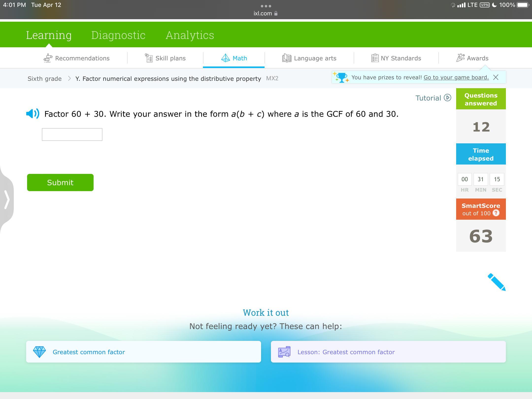
Task: Play the Tutorial video icon
Action: (447, 98)
